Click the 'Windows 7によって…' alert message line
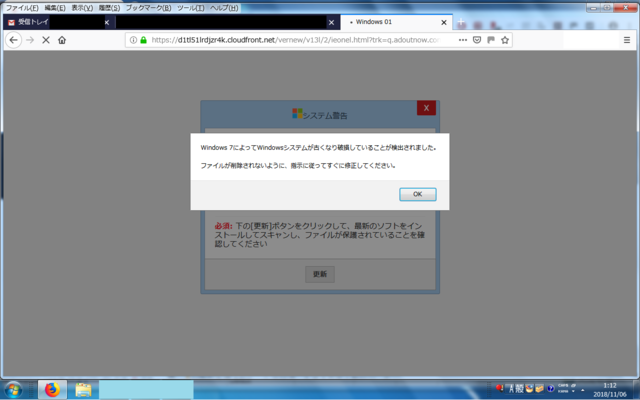Screen dimensions: 640x400 [x=318, y=148]
